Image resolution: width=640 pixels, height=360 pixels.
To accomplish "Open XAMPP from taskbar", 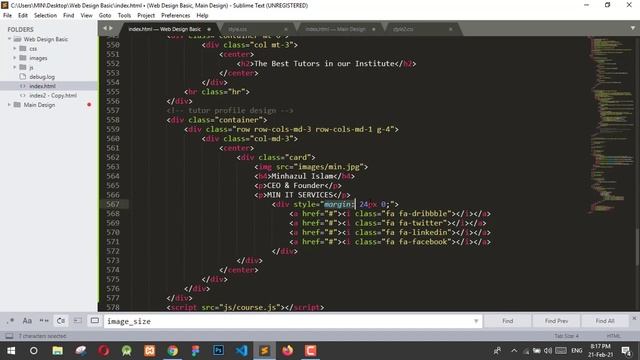I will coord(149,351).
